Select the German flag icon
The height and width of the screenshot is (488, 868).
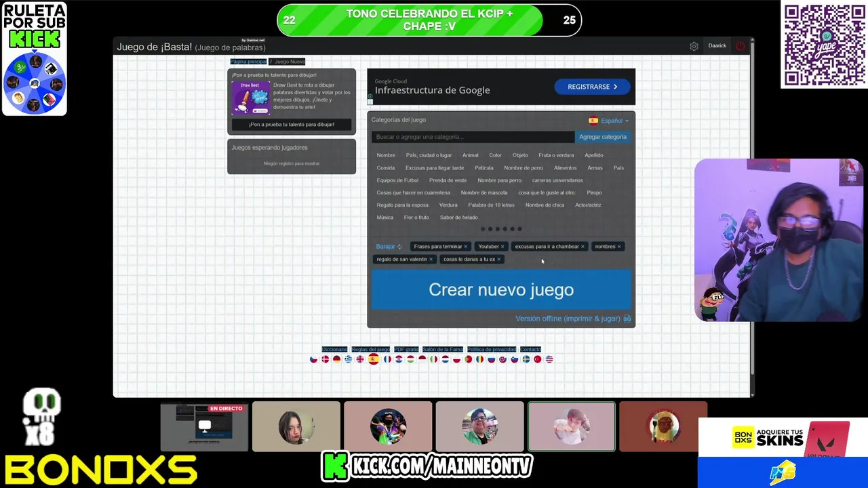(337, 359)
